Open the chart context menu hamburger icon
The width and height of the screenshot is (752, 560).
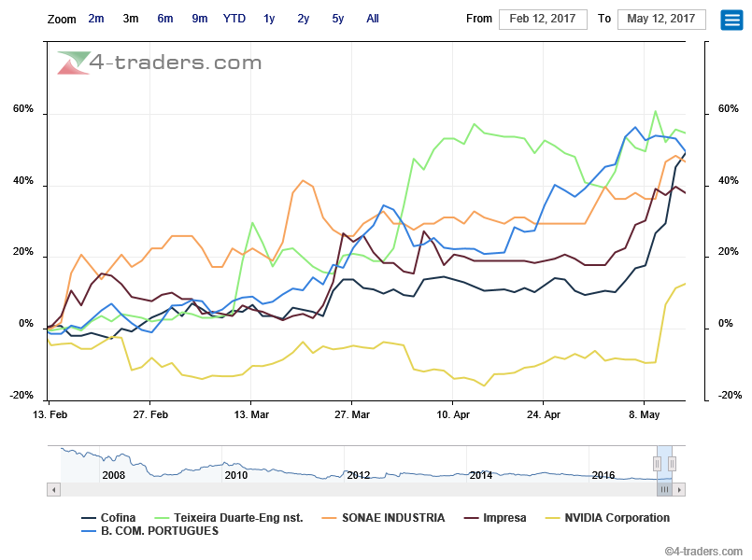pos(731,20)
